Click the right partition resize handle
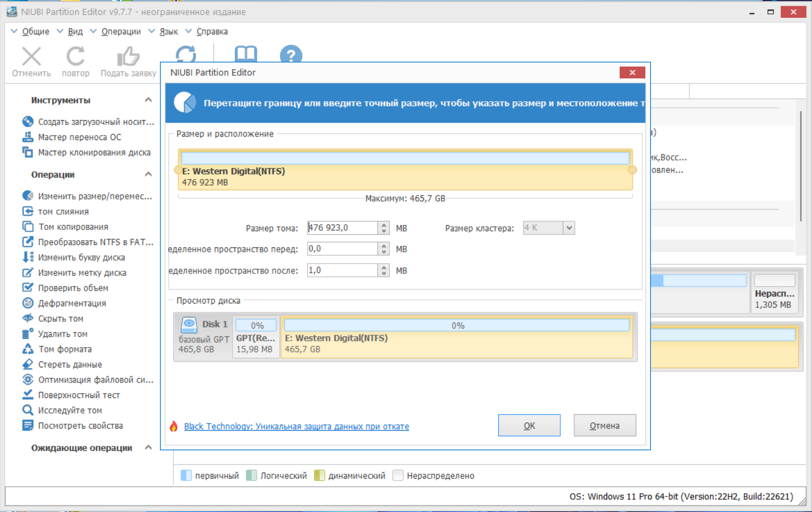Screen dimensions: 812x512 632,170
